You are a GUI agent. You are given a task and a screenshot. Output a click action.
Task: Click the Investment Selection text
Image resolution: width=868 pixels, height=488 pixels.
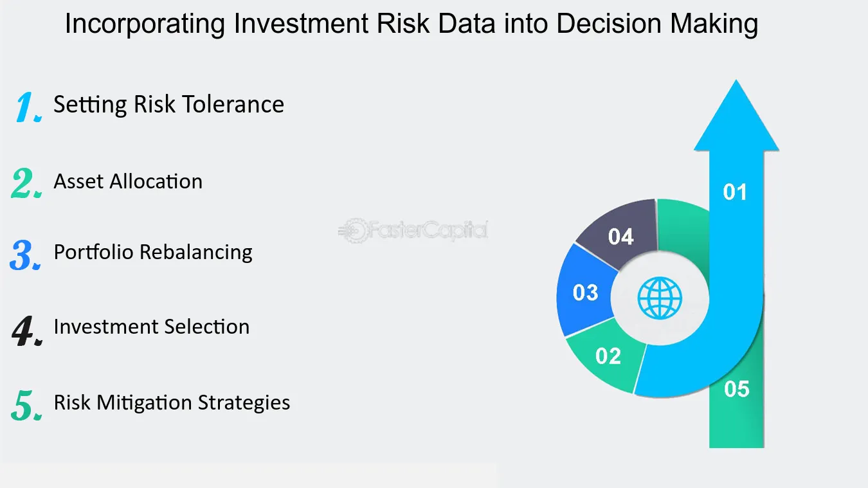[x=152, y=327]
